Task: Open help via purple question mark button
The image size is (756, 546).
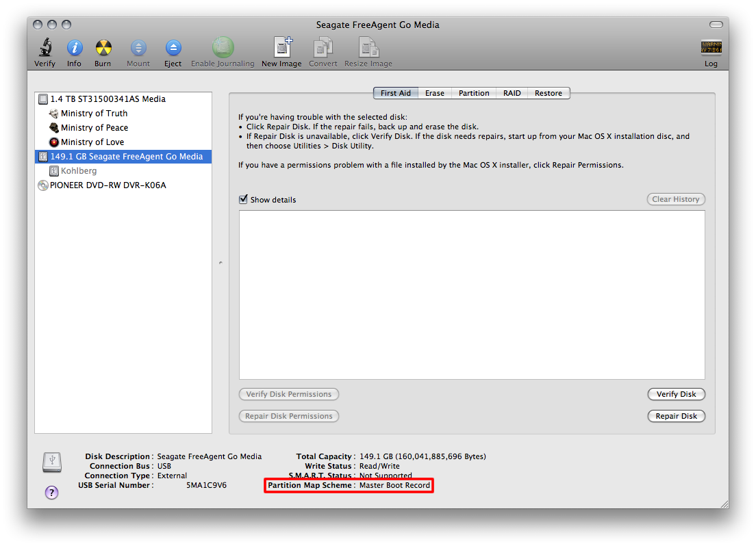Action: click(51, 492)
